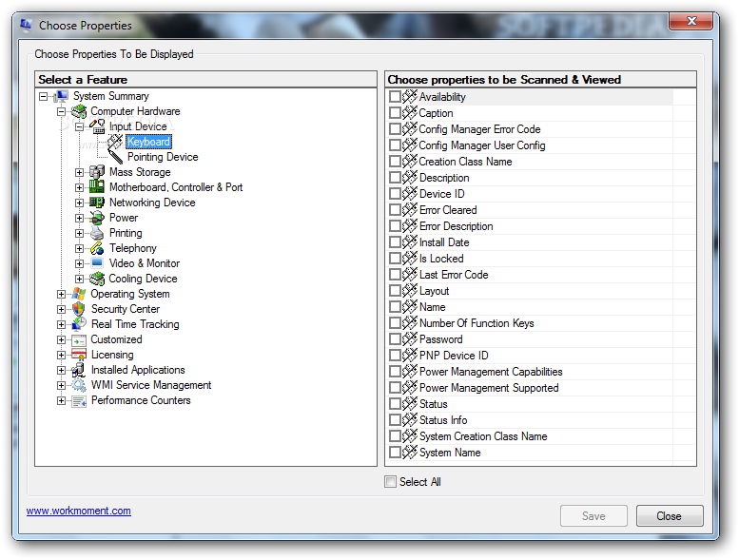
Task: Collapse the Computer Hardware node
Action: [x=61, y=111]
